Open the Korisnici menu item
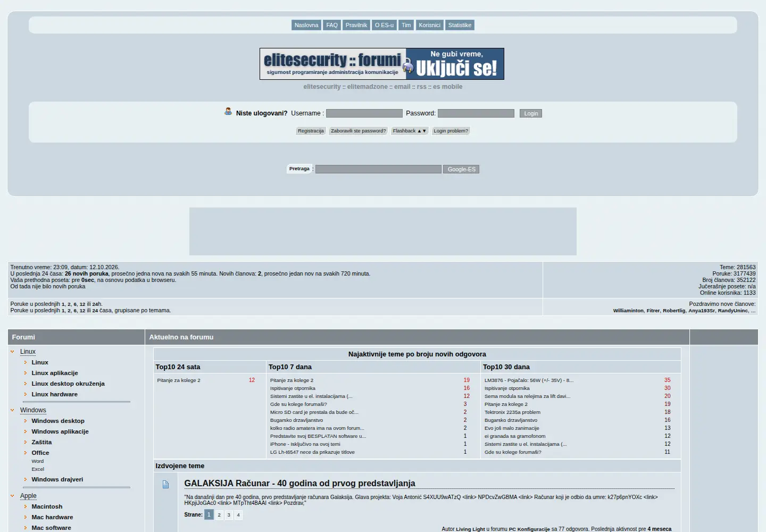The width and height of the screenshot is (766, 532). pos(429,25)
